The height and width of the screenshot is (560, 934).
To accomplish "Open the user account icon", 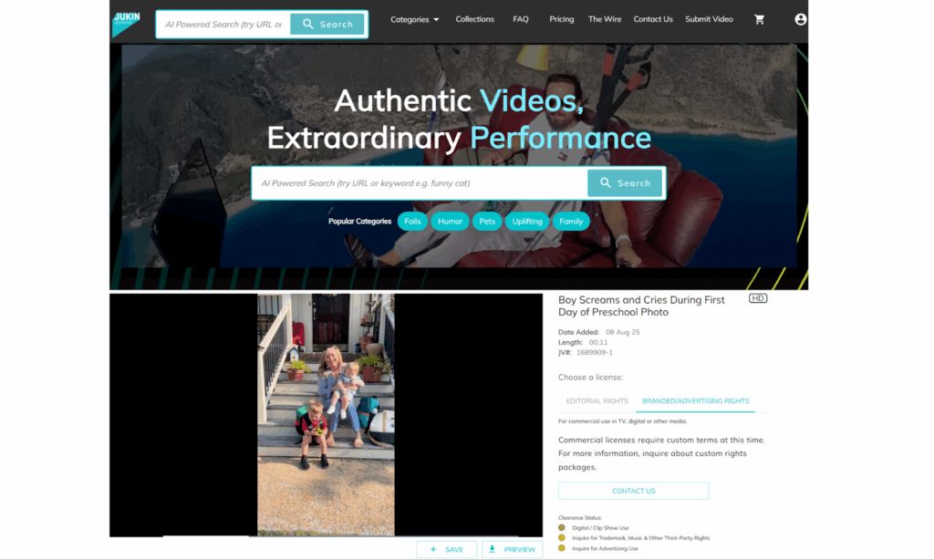I will pyautogui.click(x=800, y=19).
